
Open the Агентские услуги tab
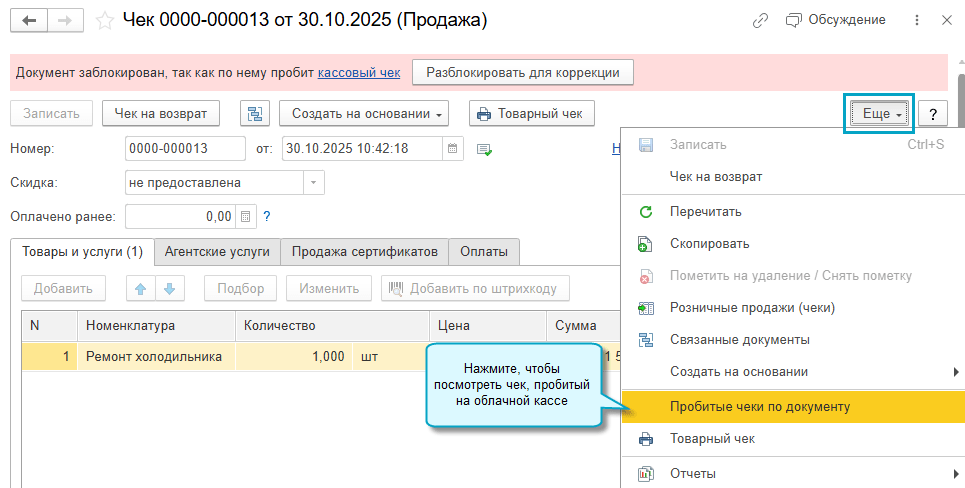pyautogui.click(x=217, y=252)
